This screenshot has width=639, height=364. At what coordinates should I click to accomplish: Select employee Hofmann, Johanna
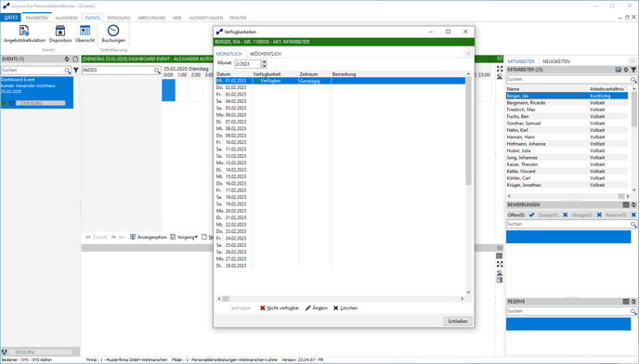click(x=567, y=144)
